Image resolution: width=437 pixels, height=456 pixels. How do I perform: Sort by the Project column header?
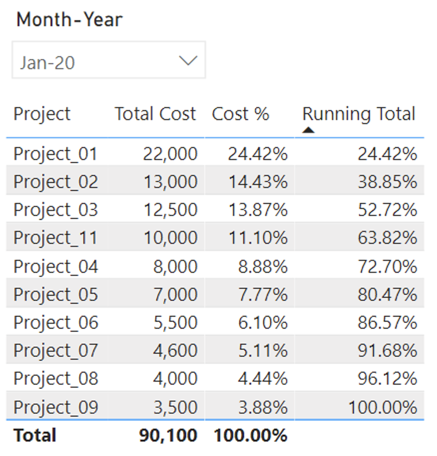42,114
